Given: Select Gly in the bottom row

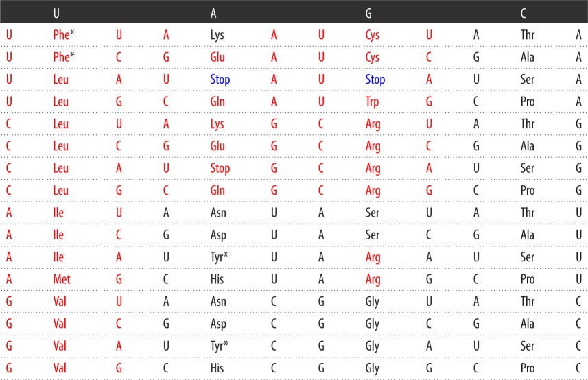Looking at the screenshot, I should pos(373,369).
